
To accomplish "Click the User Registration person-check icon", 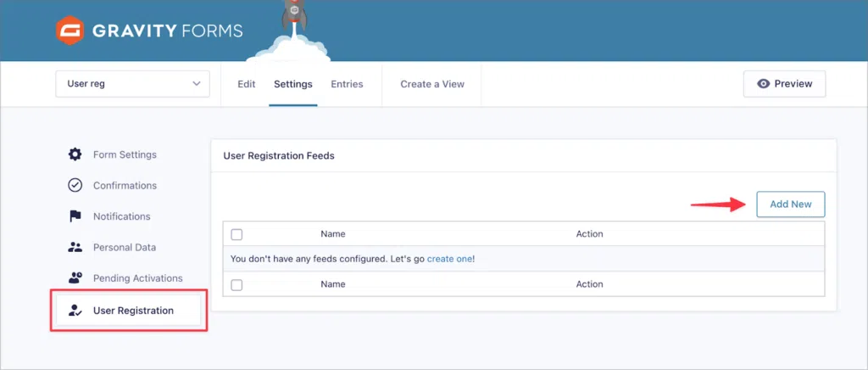I will 75,311.
